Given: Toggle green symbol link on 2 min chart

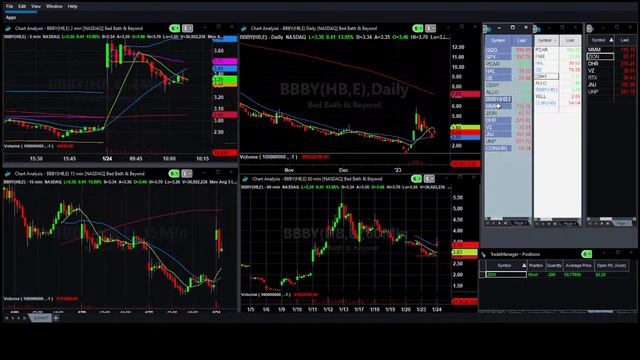Looking at the screenshot, I should click(175, 28).
